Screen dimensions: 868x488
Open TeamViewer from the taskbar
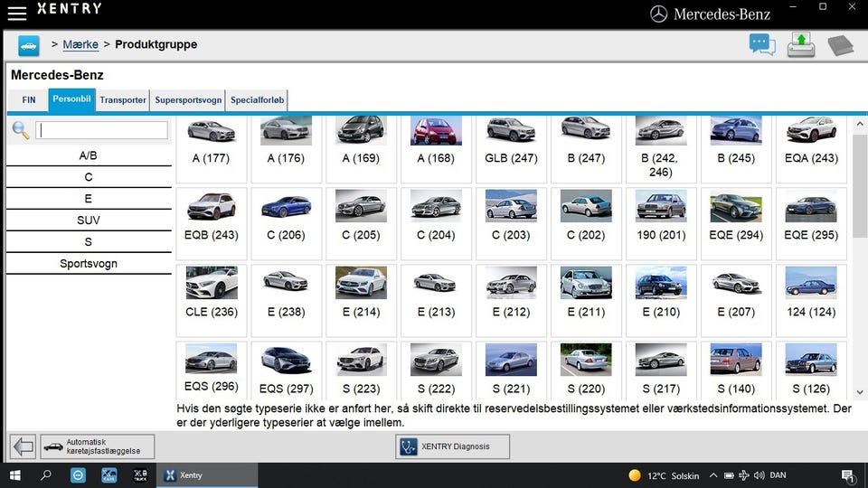click(78, 475)
